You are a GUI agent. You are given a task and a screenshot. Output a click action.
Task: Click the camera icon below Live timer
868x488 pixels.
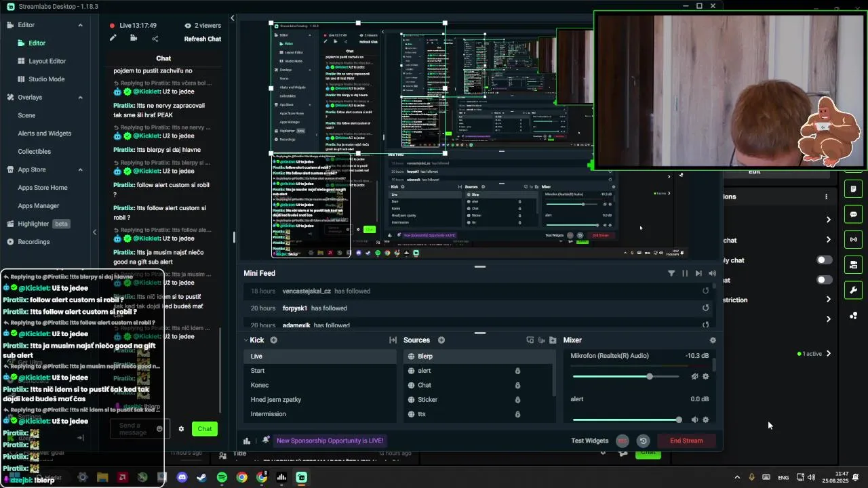point(134,38)
